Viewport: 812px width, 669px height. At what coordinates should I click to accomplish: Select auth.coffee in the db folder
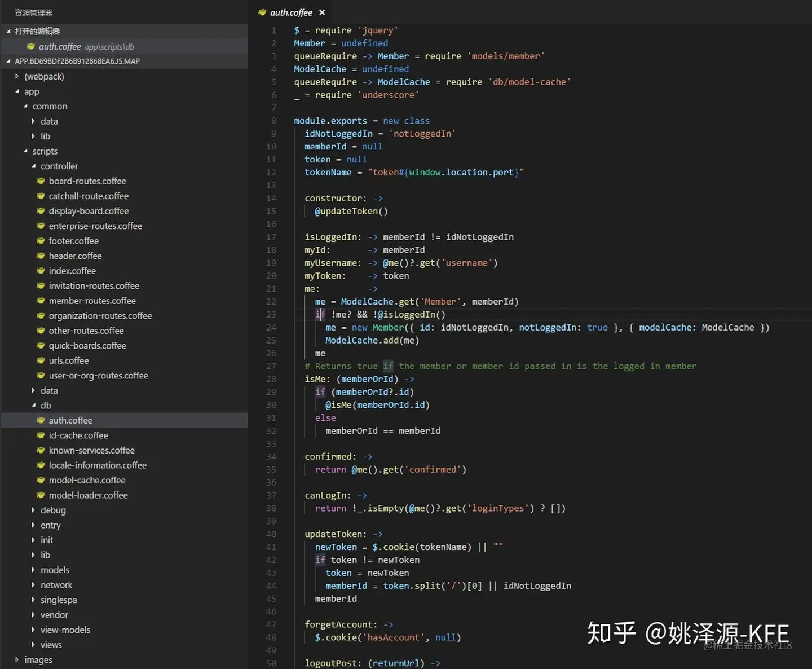click(x=124, y=420)
